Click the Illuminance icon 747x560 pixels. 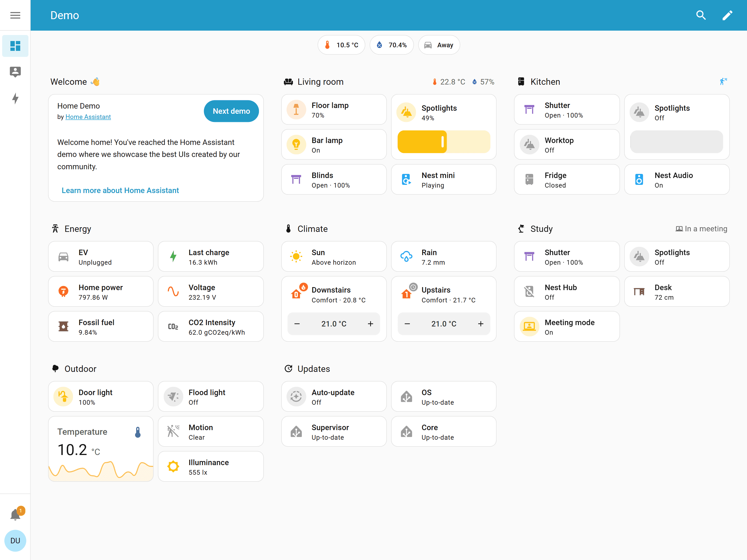173,466
